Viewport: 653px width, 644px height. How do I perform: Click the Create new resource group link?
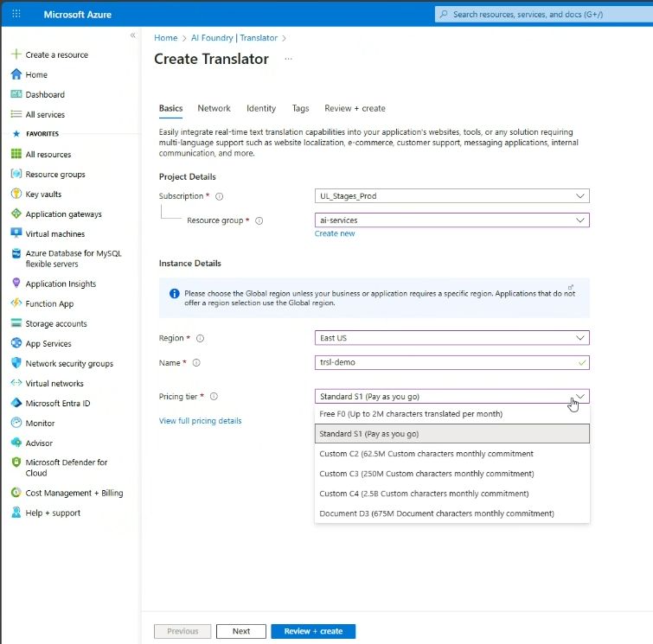click(x=335, y=234)
